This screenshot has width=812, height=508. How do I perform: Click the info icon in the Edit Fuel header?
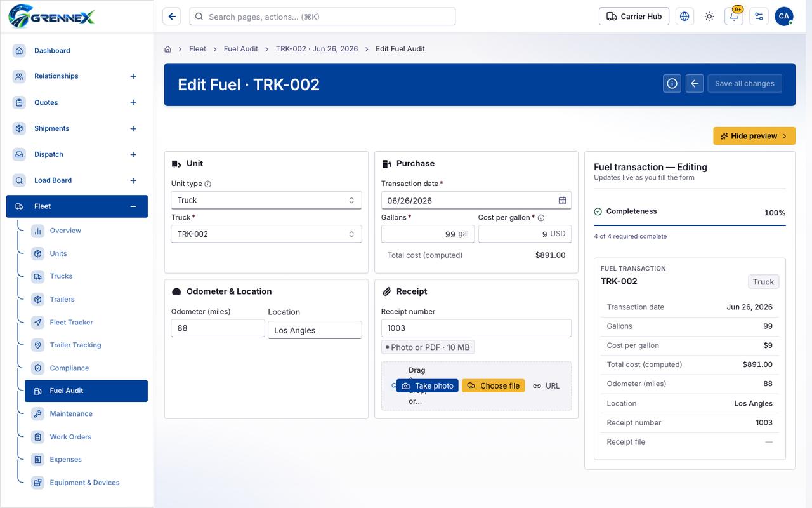672,83
